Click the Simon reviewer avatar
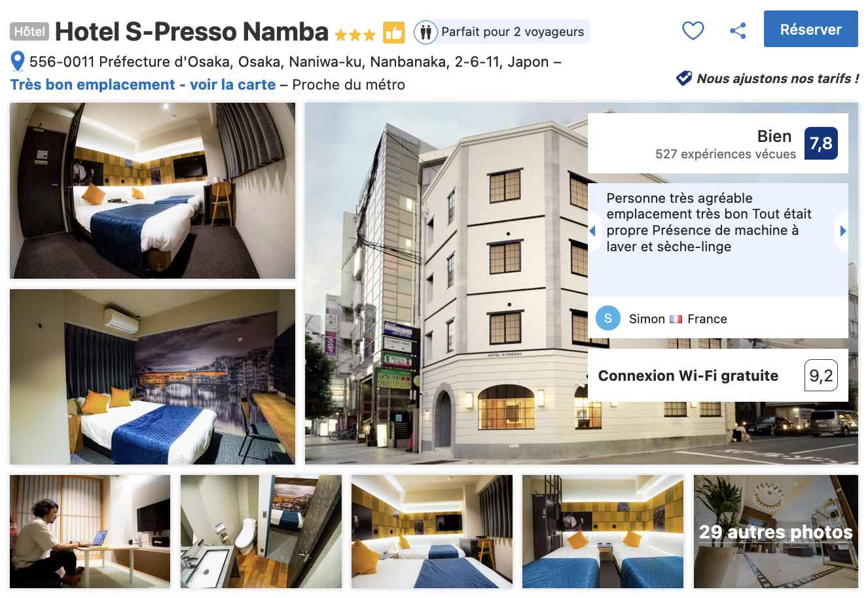 608,319
